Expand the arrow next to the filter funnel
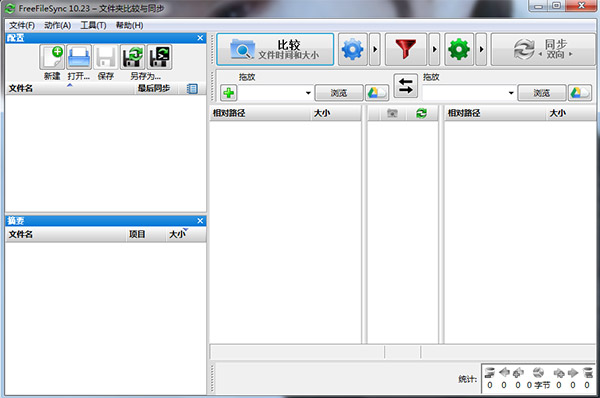 [x=434, y=49]
